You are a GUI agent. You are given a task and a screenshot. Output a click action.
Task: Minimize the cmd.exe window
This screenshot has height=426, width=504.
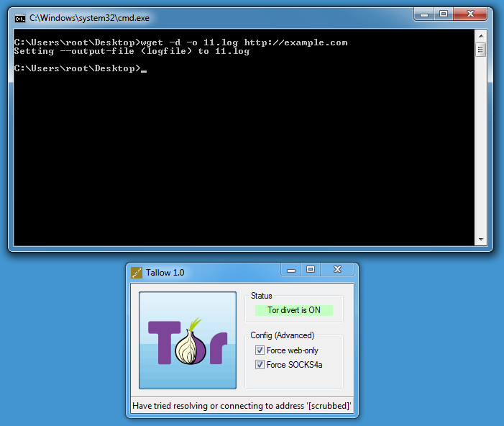(x=424, y=14)
